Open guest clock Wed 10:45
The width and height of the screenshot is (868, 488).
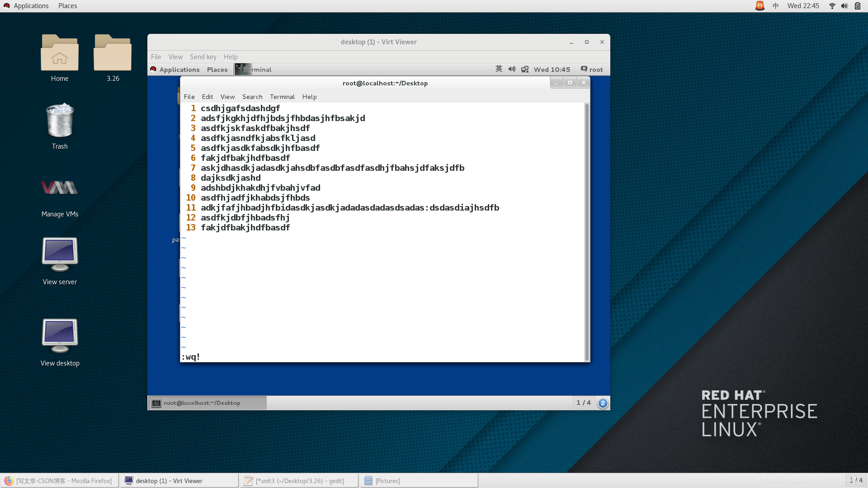tap(552, 70)
